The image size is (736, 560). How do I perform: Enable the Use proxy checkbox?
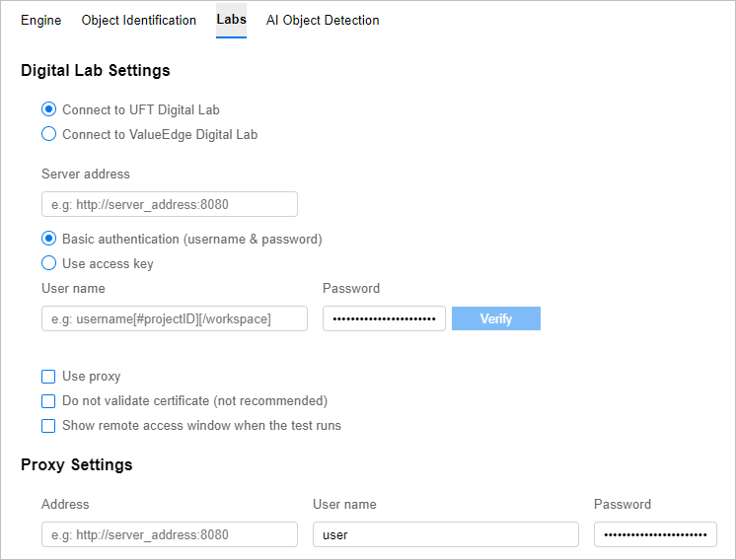[48, 377]
